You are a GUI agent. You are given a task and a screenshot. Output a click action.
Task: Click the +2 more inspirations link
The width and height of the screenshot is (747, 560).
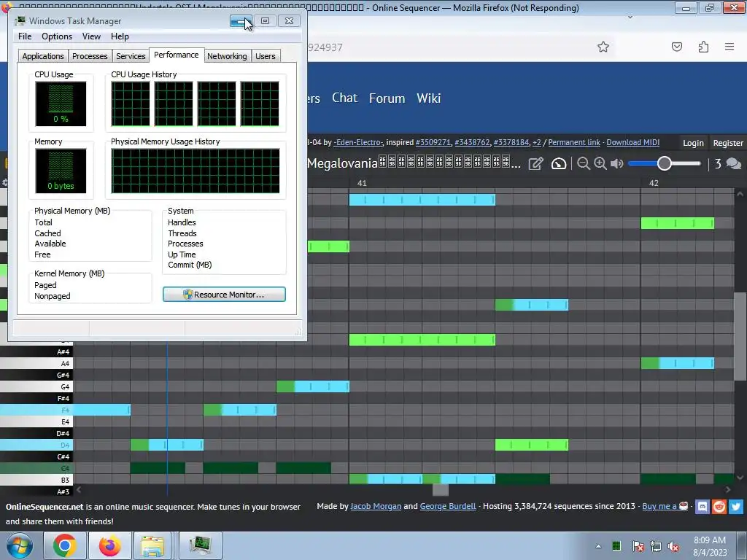click(x=536, y=142)
